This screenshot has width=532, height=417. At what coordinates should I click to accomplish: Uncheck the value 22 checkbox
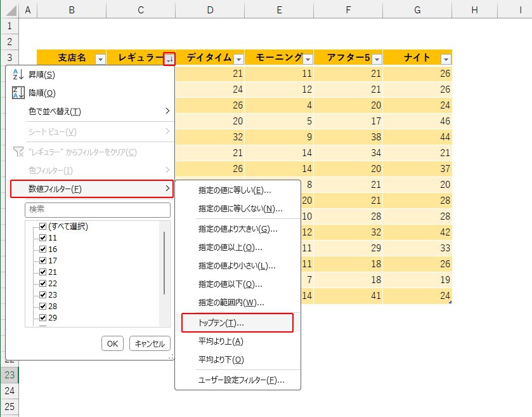click(43, 284)
